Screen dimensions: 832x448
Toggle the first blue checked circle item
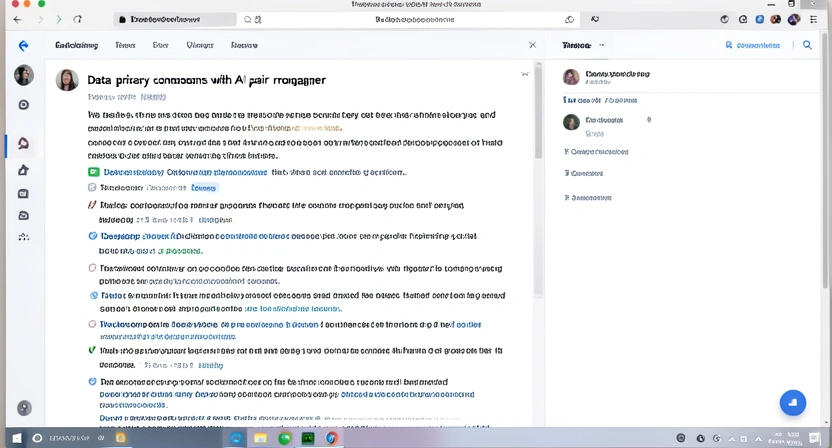pos(93,236)
